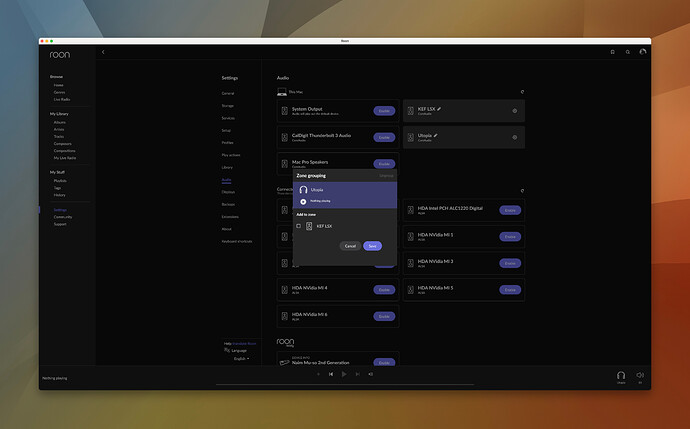Image resolution: width=690 pixels, height=429 pixels.
Task: Open Keyboard shortcuts settings tab
Action: (237, 241)
